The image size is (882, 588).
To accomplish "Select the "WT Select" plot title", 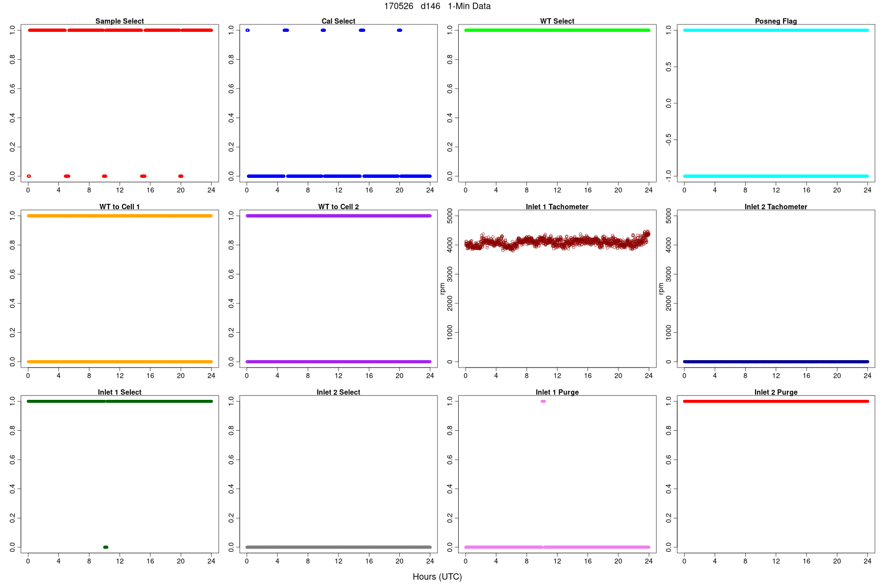I will point(557,21).
